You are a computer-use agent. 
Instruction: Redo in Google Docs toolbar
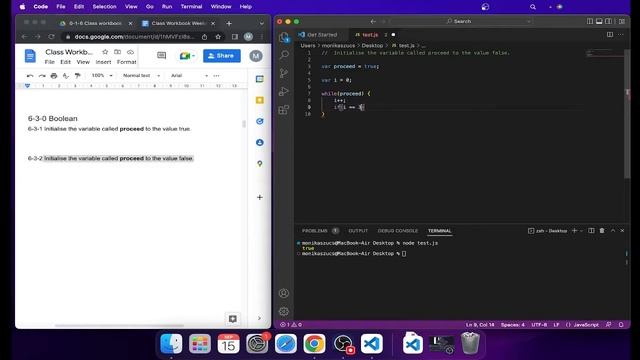pos(42,76)
